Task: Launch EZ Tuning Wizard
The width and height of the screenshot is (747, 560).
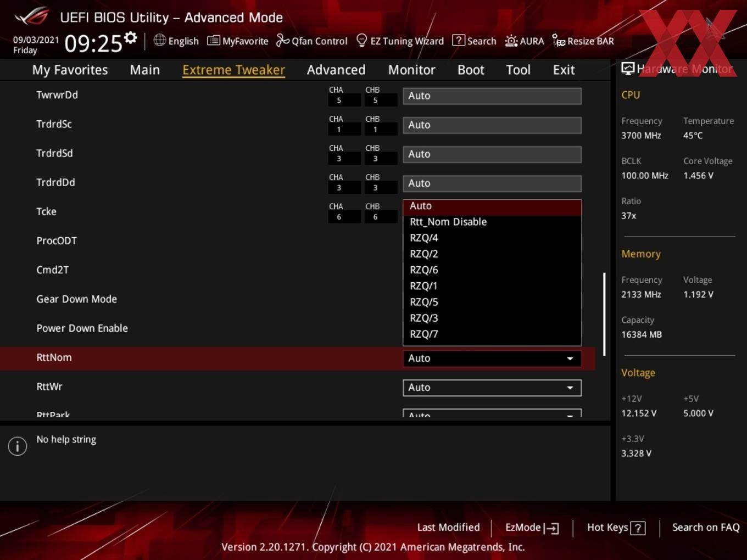Action: click(400, 41)
